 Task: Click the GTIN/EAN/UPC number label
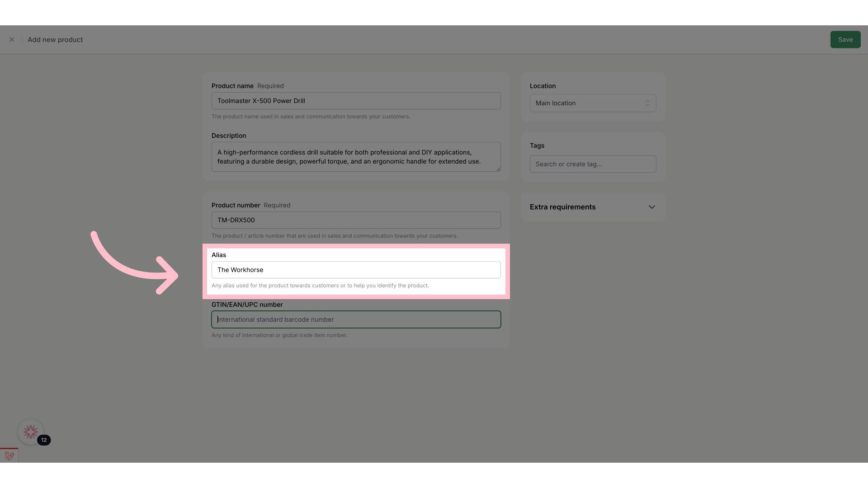tap(247, 305)
